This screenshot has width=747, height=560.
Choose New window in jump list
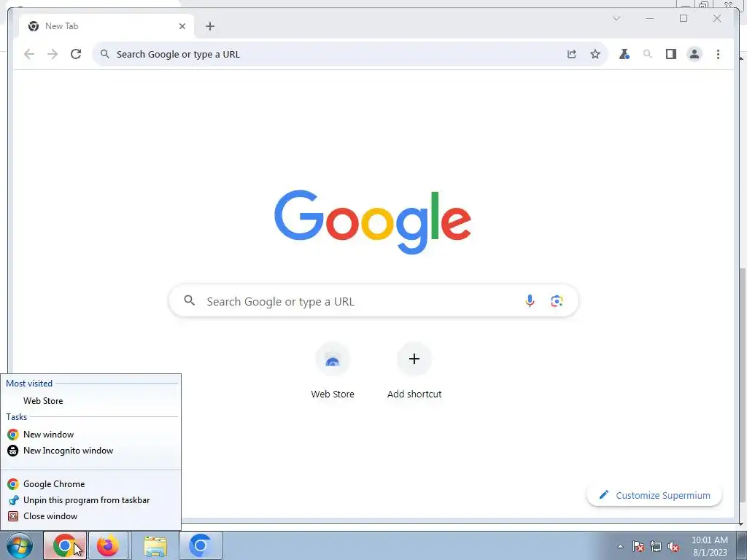click(90, 435)
